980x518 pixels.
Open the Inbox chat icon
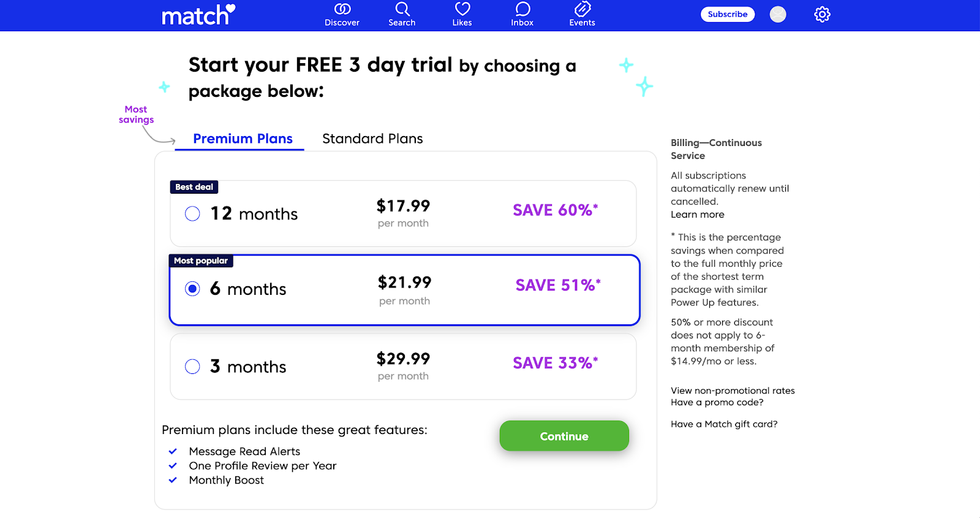(x=522, y=9)
